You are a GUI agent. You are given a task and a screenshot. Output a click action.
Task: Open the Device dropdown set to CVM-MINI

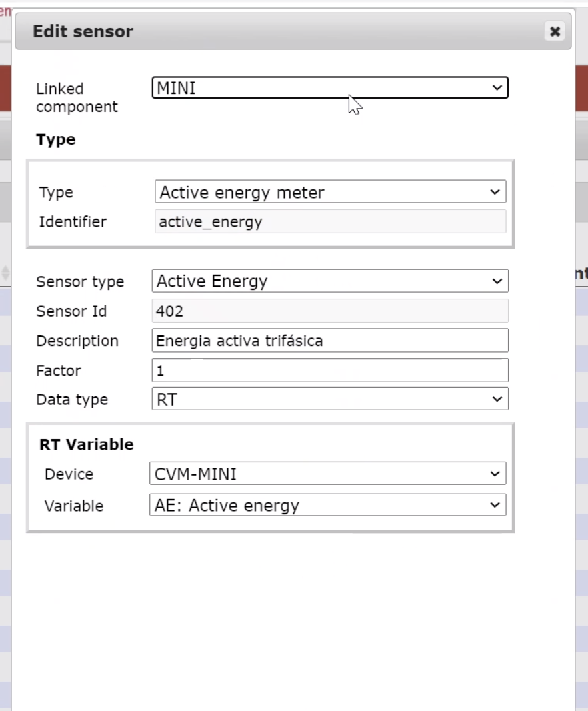click(327, 474)
